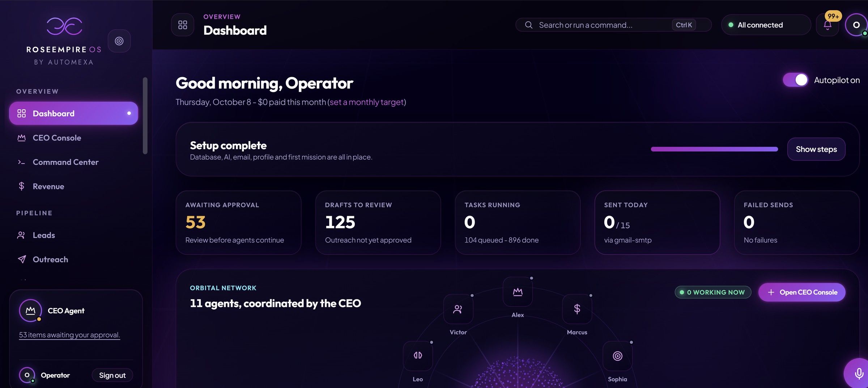
Task: Click the grid icon beside the Dashboard title
Action: 183,25
